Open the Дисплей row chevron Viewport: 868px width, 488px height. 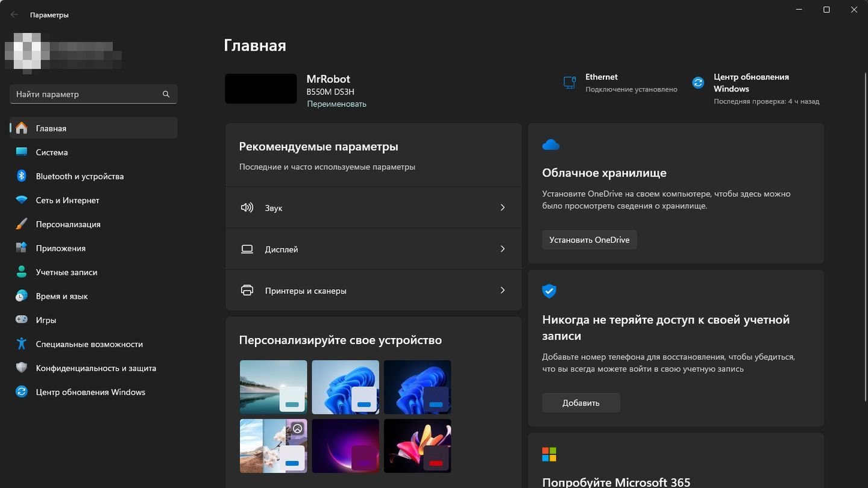(x=503, y=249)
